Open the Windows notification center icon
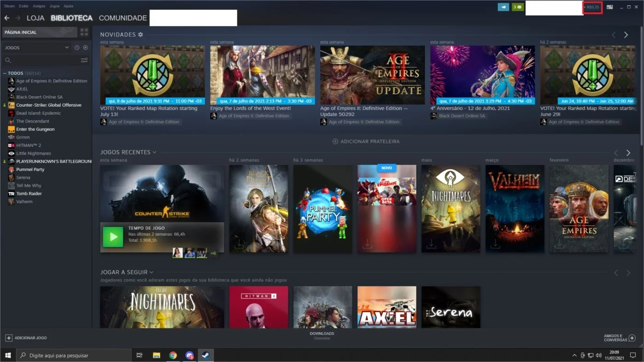This screenshot has height=362, width=644. pos(633,355)
